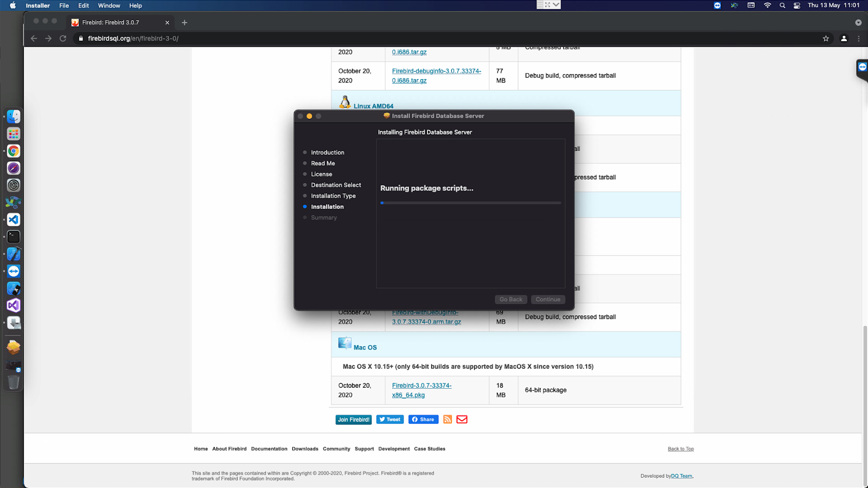Viewport: 868px width, 488px height.
Task: Click the Go Back button in installer
Action: tap(511, 300)
